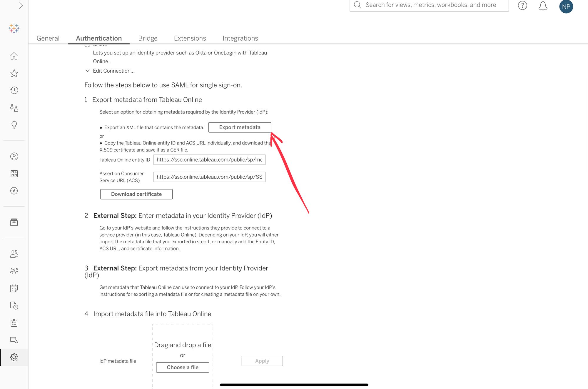Screen dimensions: 588x389
Task: Open Groups icon in sidebar
Action: coord(14,271)
